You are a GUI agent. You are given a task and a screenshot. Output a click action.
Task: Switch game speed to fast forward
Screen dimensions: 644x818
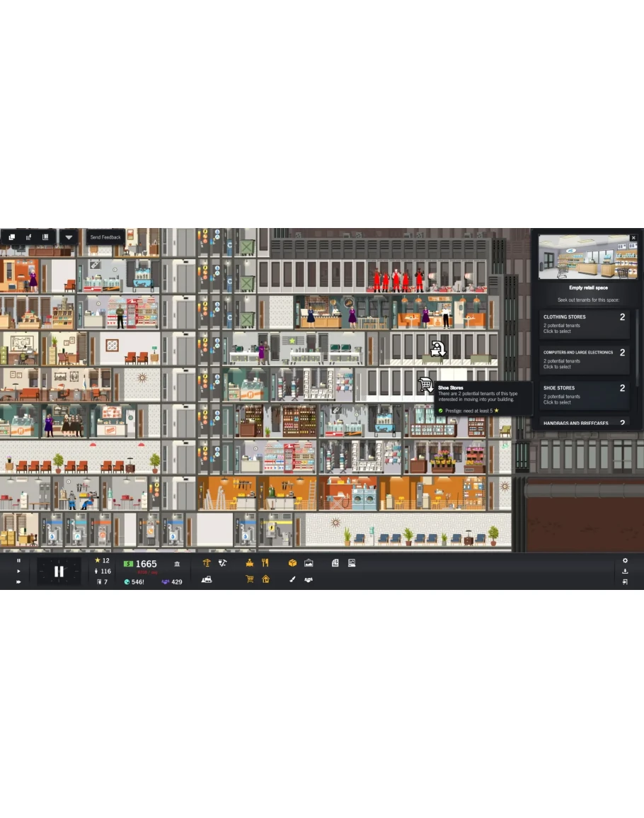pyautogui.click(x=18, y=581)
